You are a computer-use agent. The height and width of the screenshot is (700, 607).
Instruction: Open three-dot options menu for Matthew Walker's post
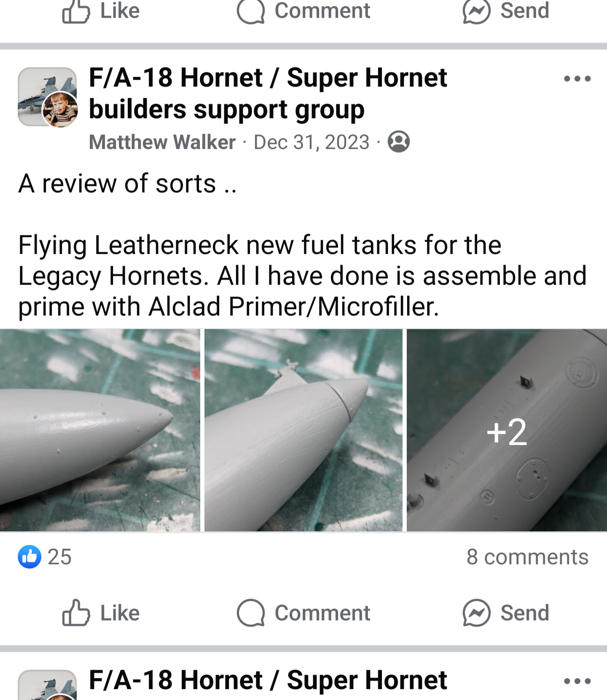click(x=577, y=79)
